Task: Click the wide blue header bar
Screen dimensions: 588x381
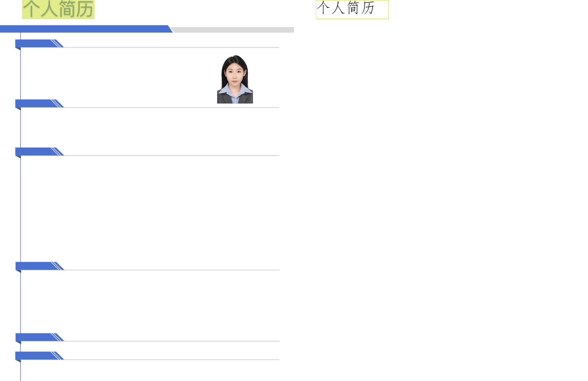Action: pyautogui.click(x=84, y=29)
